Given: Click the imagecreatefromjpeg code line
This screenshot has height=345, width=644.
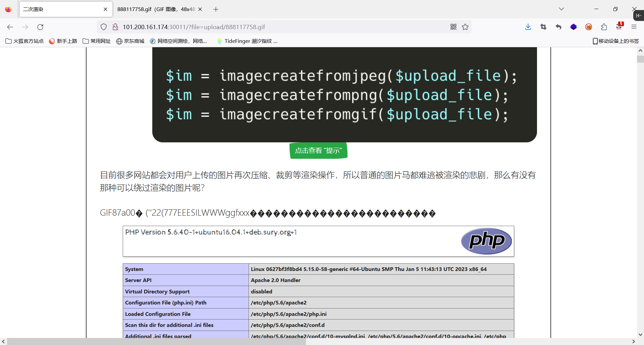Looking at the screenshot, I should [341, 76].
